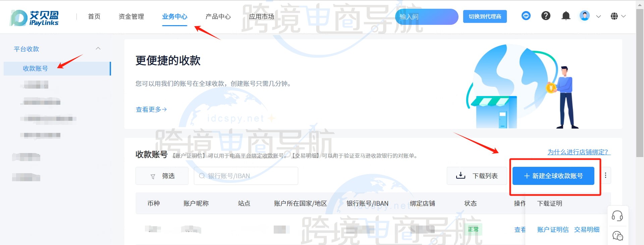
Task: Click the three-dot more options button
Action: coord(605,176)
